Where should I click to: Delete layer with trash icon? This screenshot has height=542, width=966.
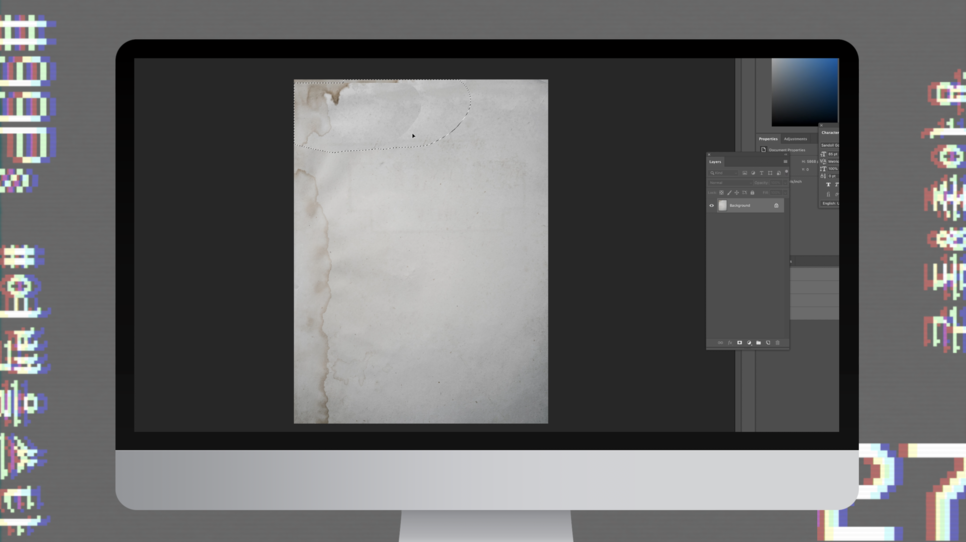pos(777,342)
